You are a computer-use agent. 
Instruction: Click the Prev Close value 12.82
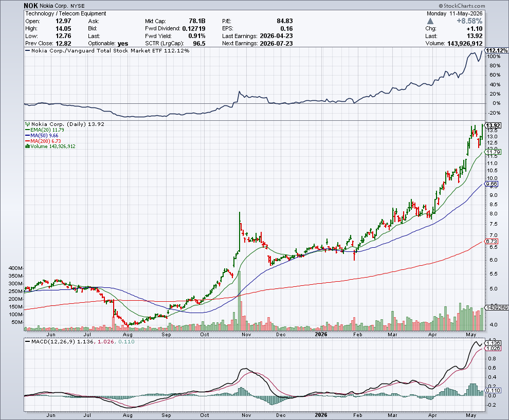63,44
